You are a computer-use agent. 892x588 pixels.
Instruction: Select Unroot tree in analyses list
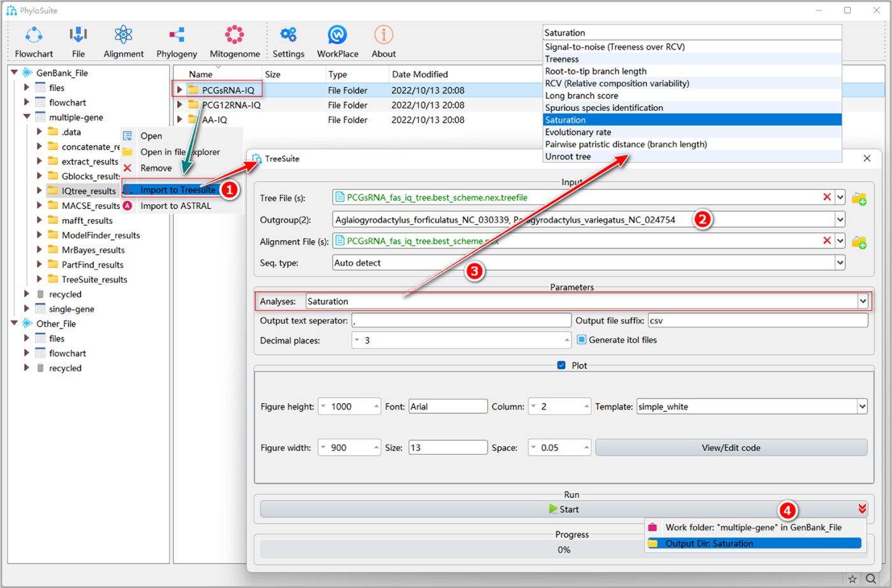click(x=692, y=156)
